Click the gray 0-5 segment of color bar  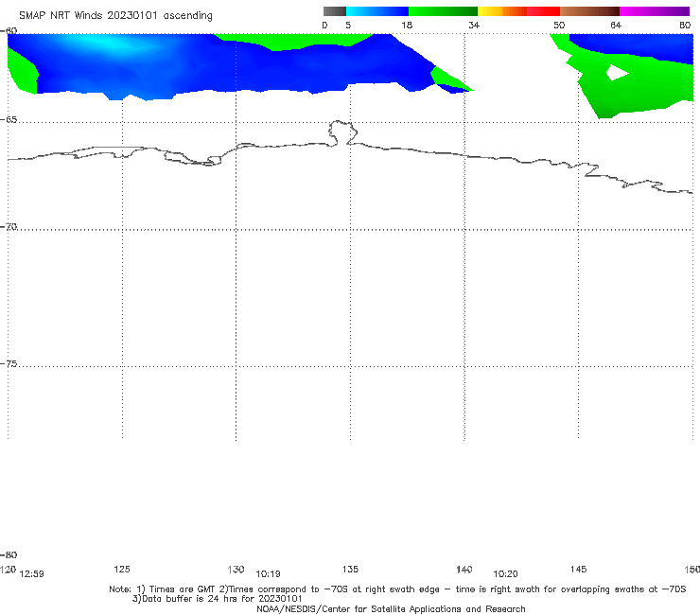pos(334,11)
